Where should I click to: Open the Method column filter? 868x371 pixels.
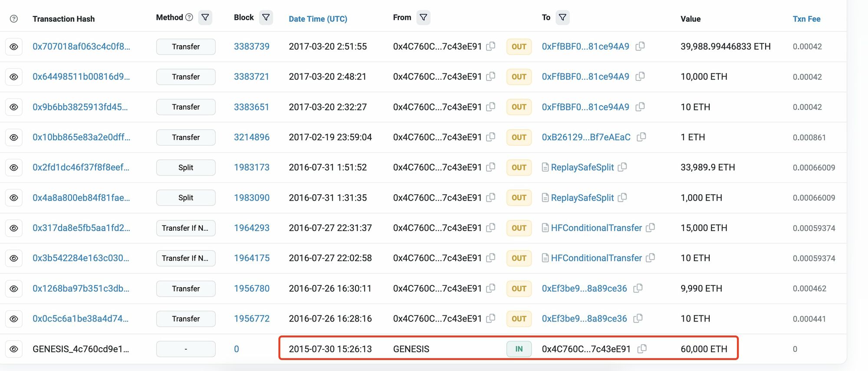click(x=205, y=17)
